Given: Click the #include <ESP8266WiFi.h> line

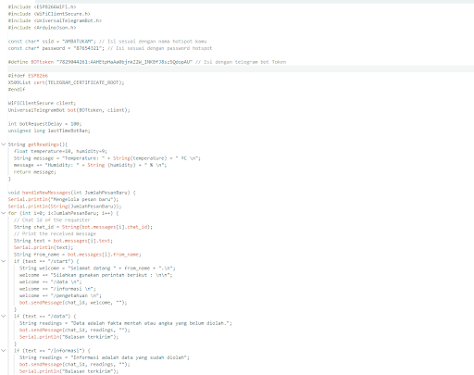Looking at the screenshot, I should coord(42,7).
